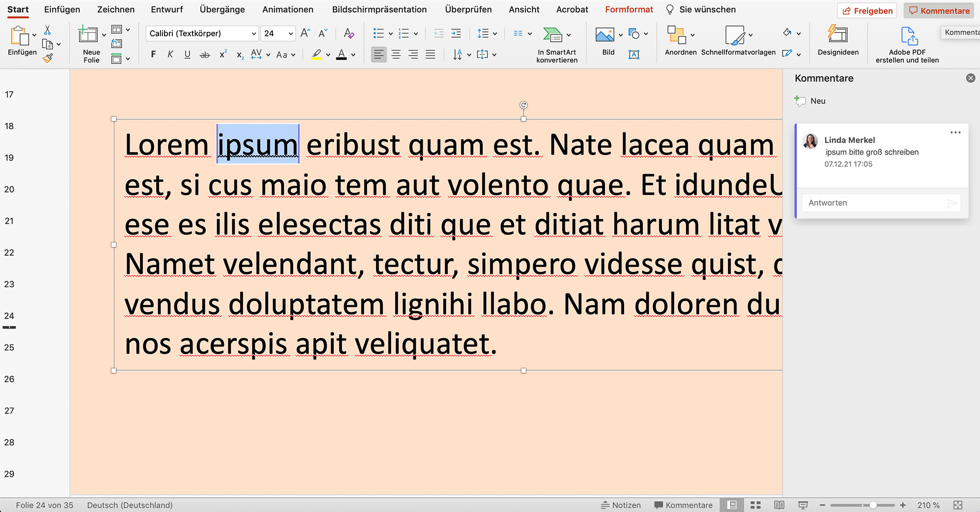The height and width of the screenshot is (512, 980).
Task: Switch to the Übergänge tab
Action: [222, 9]
